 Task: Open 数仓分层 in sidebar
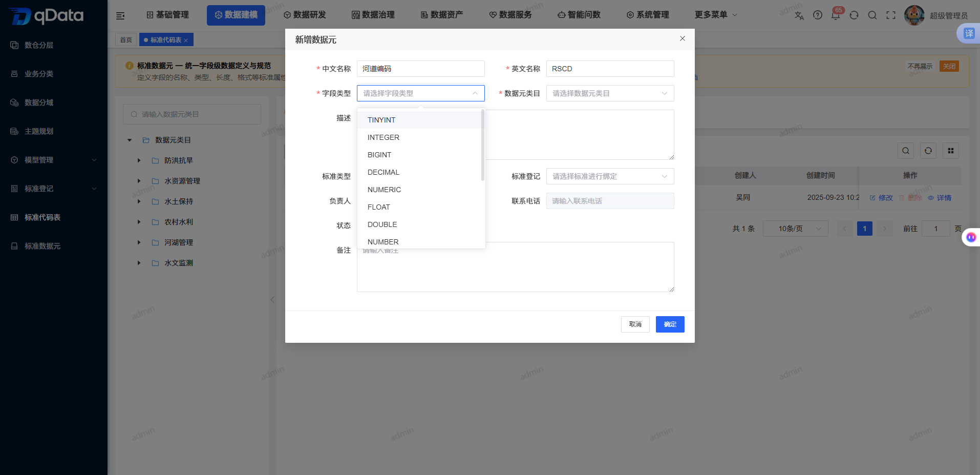click(39, 45)
